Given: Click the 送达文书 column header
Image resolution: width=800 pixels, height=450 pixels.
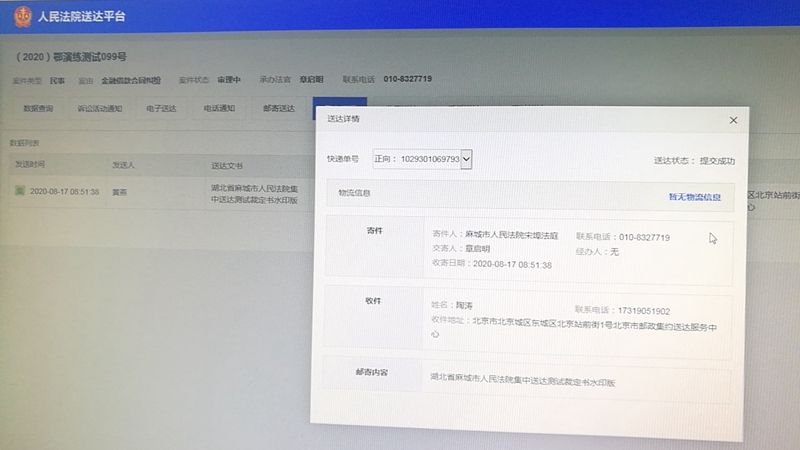Looking at the screenshot, I should point(227,166).
